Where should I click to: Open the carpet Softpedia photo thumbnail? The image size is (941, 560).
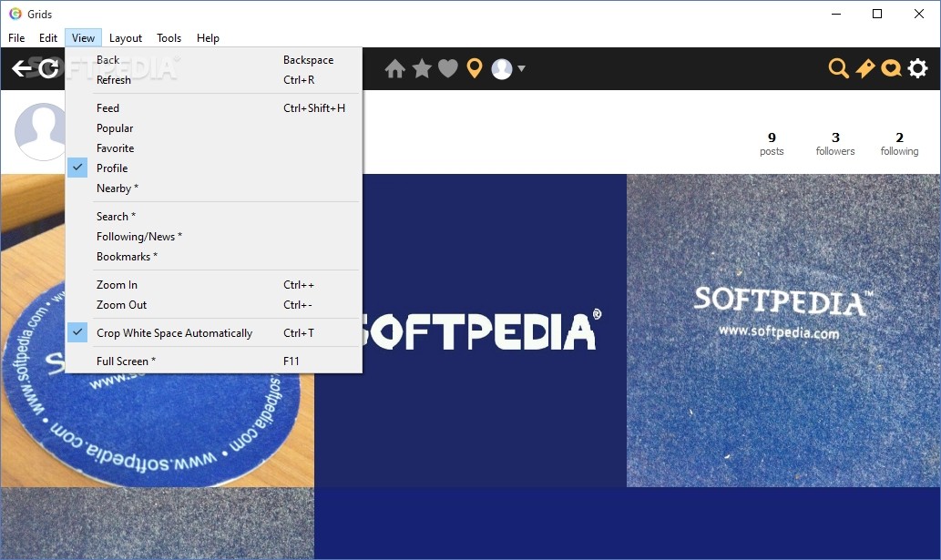click(x=783, y=331)
